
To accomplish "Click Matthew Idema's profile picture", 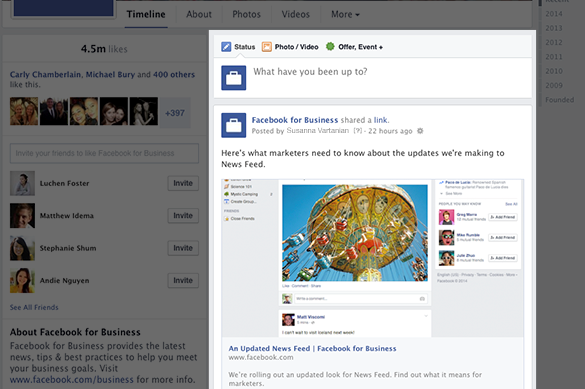I will tap(22, 216).
